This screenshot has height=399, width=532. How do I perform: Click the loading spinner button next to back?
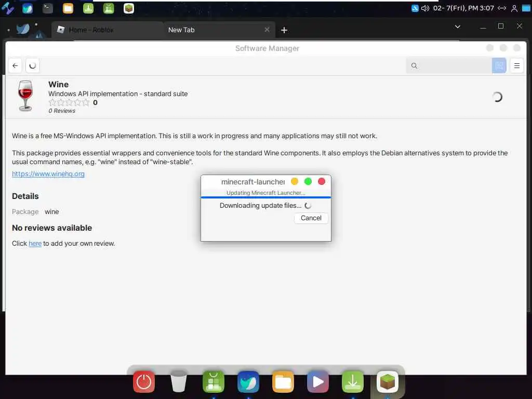pyautogui.click(x=33, y=65)
